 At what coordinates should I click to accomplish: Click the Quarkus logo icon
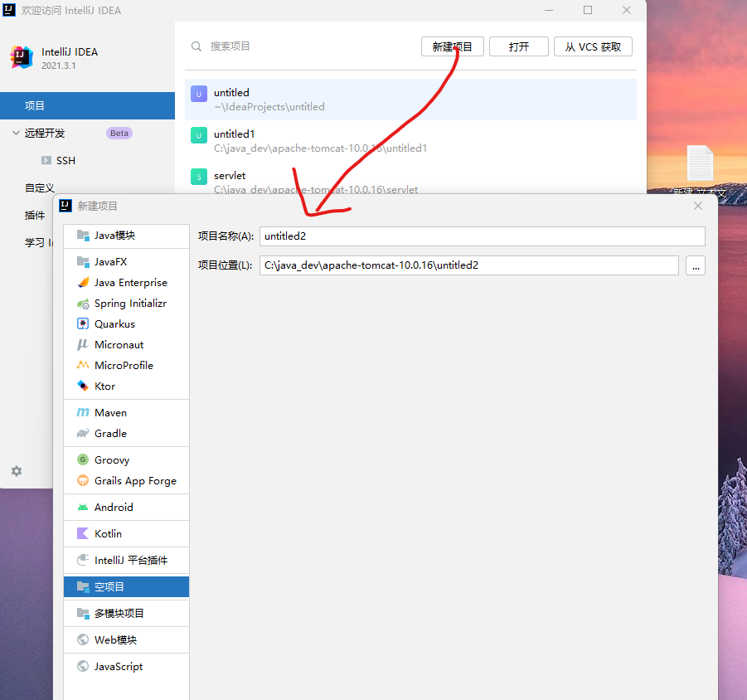tap(83, 324)
